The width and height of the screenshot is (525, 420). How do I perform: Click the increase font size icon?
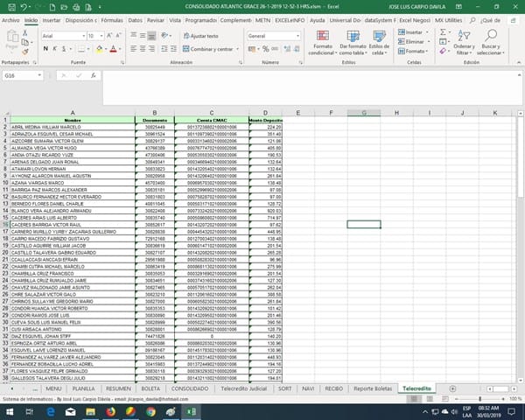(105, 36)
